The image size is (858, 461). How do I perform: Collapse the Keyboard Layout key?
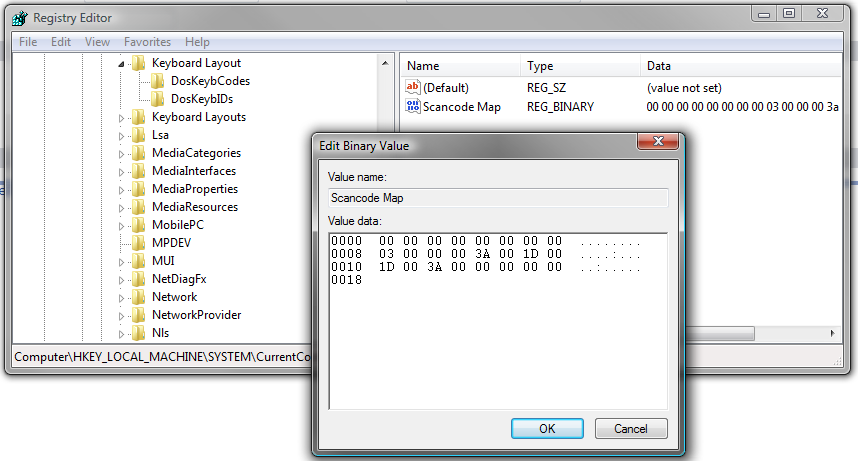coord(121,64)
